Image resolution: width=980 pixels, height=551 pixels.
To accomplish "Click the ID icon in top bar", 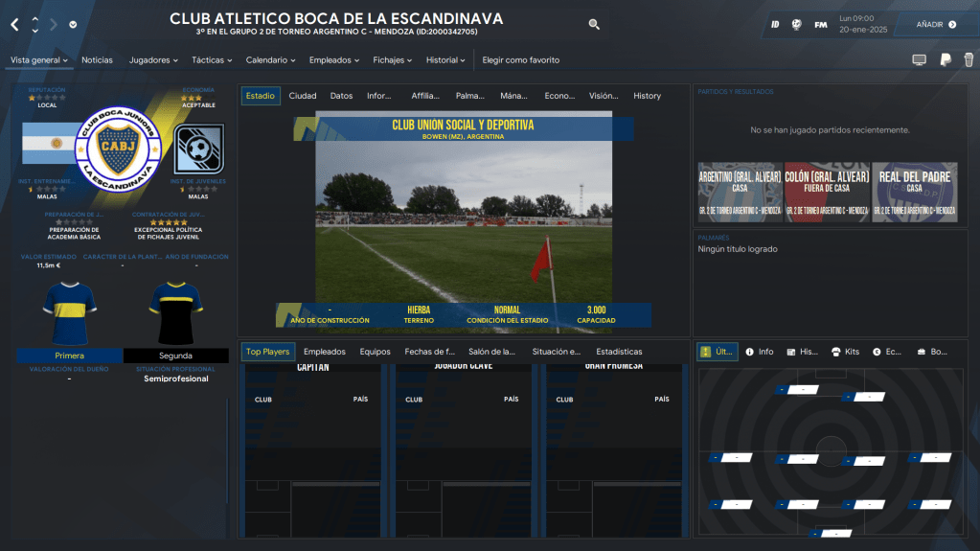I will click(x=774, y=24).
